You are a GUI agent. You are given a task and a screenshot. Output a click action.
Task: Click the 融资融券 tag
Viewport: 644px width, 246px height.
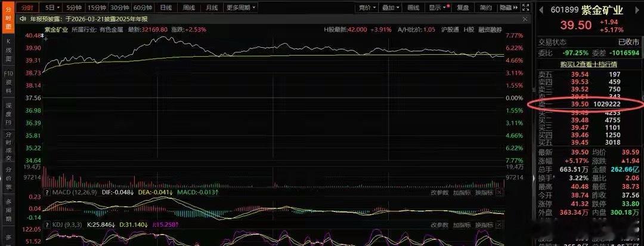point(489,30)
